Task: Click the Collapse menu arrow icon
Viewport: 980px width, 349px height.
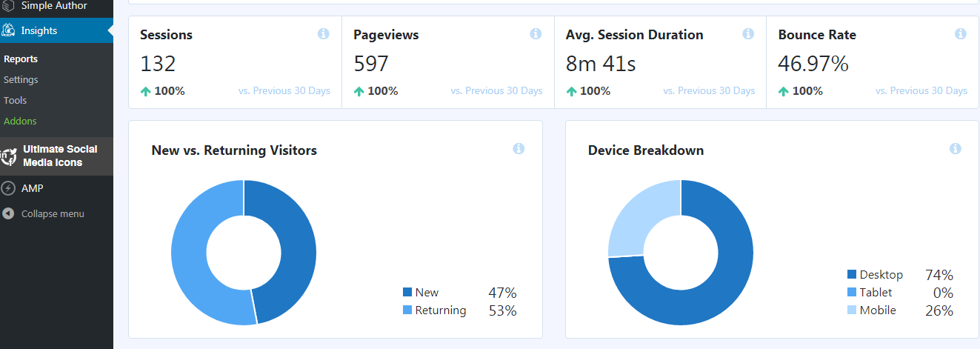Action: pos(8,213)
